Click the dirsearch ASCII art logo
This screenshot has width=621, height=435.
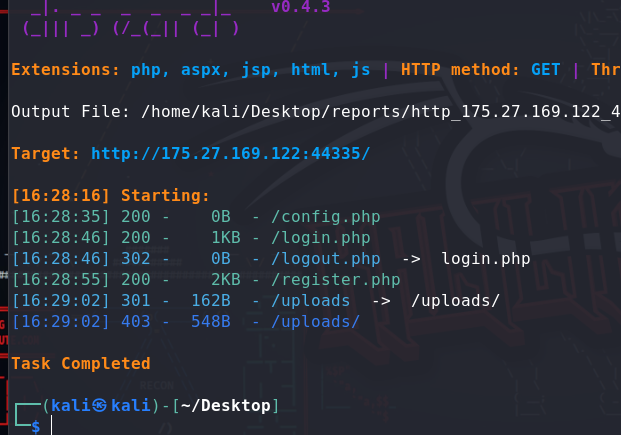(x=130, y=18)
